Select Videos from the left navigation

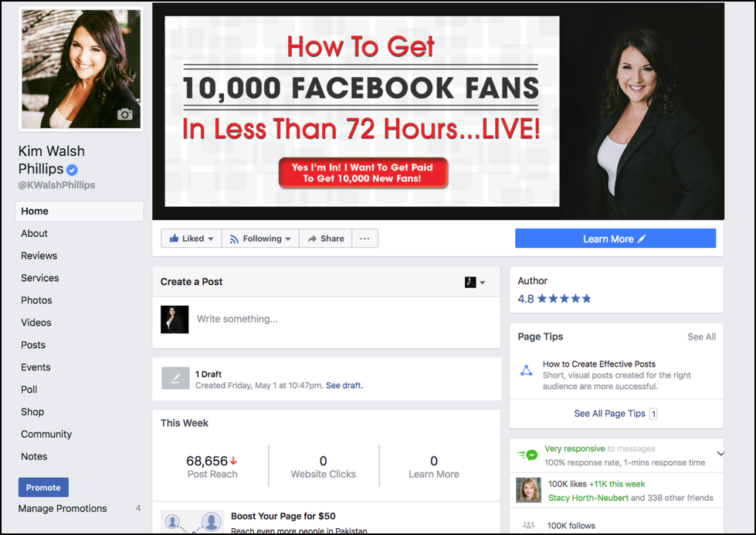coord(36,323)
